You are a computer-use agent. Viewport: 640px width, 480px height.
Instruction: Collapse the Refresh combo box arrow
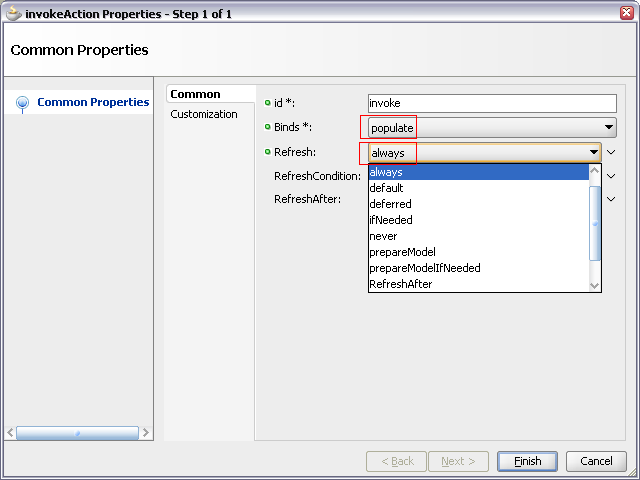tap(594, 153)
